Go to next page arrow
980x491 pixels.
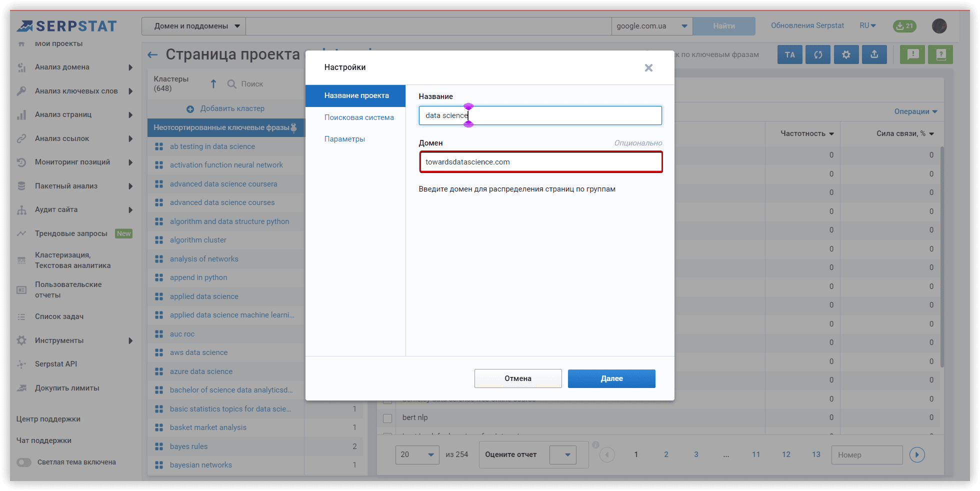(x=916, y=454)
